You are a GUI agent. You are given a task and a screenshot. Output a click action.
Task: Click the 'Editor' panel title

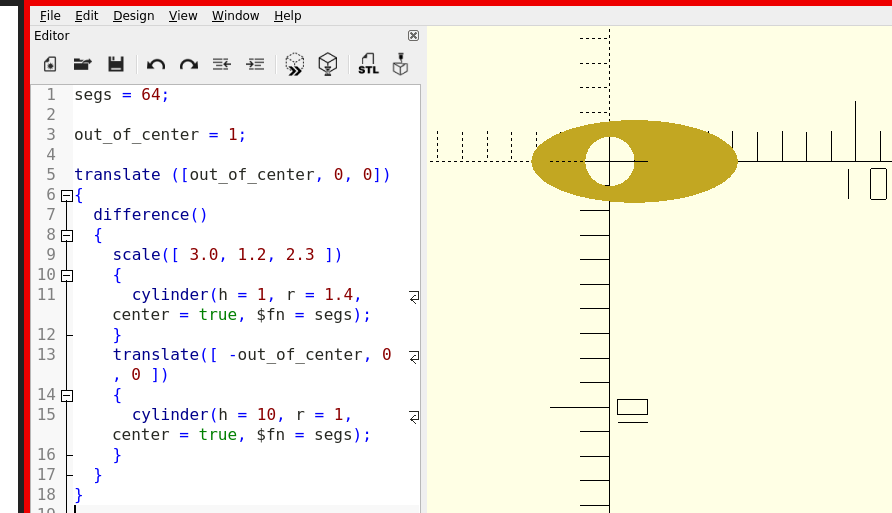pos(52,36)
